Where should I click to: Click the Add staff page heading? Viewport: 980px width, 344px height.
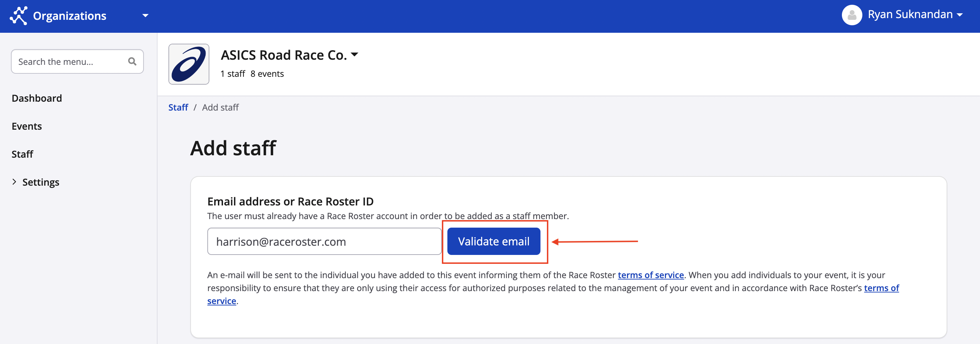233,148
